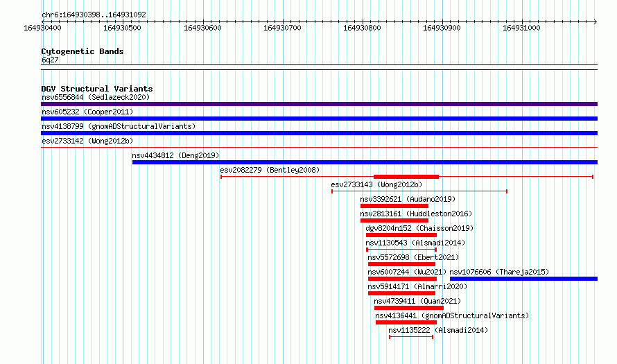The height and width of the screenshot is (364, 617).
Task: Click the blue nsv4138799 variant bar
Action: [x=319, y=133]
